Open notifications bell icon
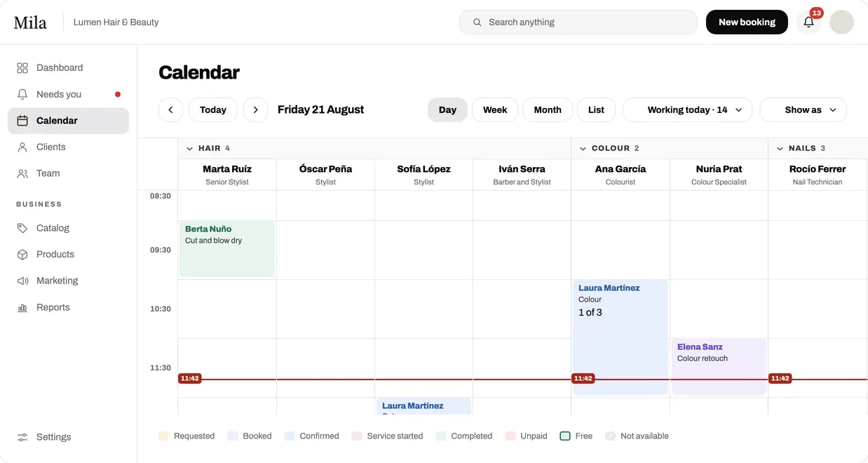 808,22
